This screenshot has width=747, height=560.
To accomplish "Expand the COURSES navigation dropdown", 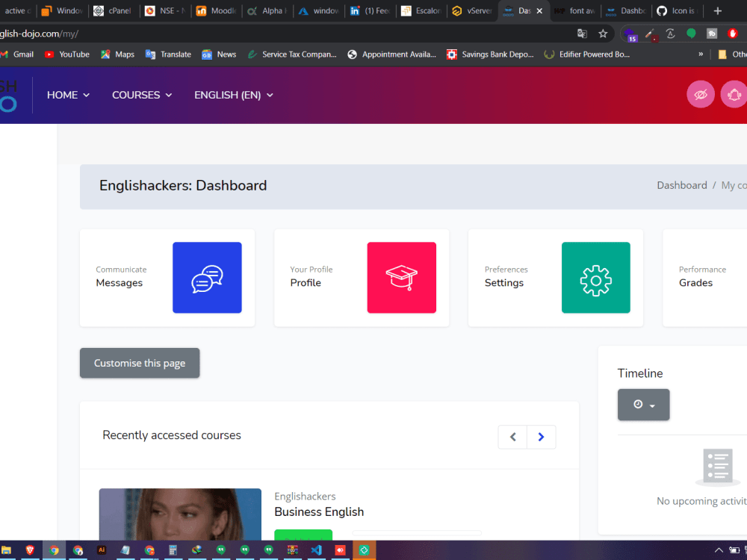I will pos(142,95).
